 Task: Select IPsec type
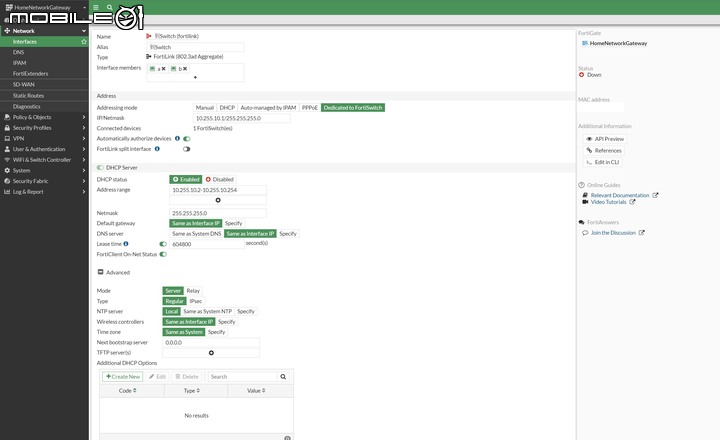click(196, 301)
